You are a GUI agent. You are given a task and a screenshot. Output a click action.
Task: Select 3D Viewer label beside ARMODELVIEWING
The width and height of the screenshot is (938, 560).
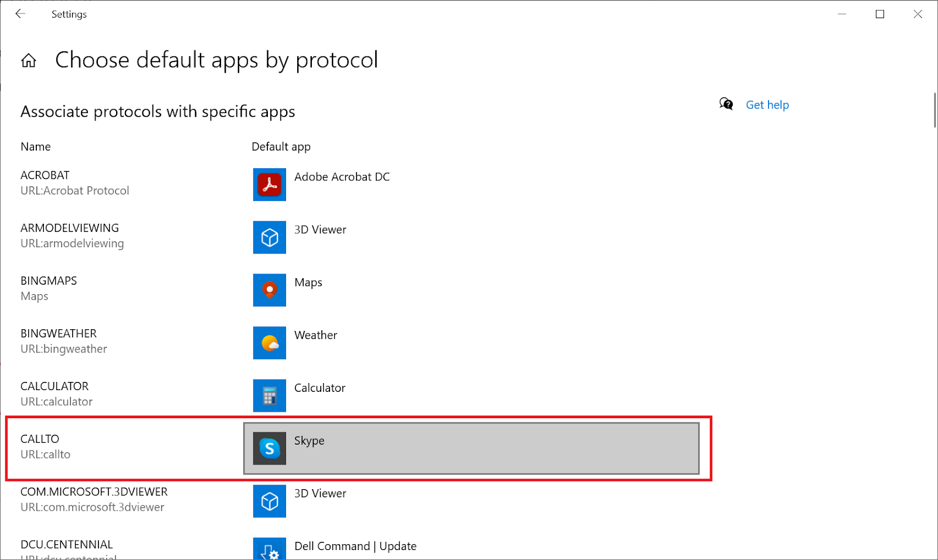coord(320,230)
